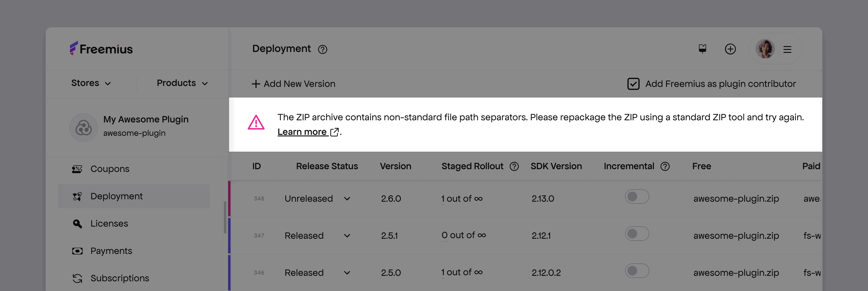
Task: Expand the Products dropdown
Action: pyautogui.click(x=182, y=83)
